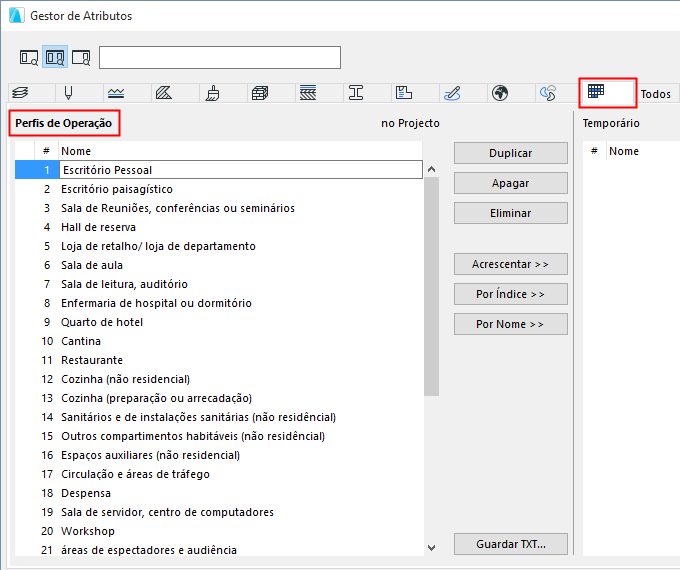Select the Hall de reserva row
Screen dimensions: 680x570
pyautogui.click(x=219, y=227)
